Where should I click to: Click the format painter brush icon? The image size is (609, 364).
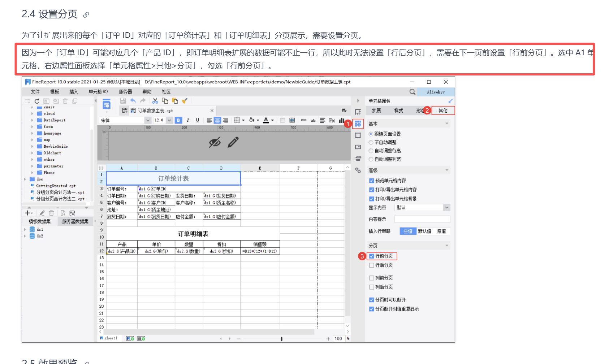coord(185,101)
